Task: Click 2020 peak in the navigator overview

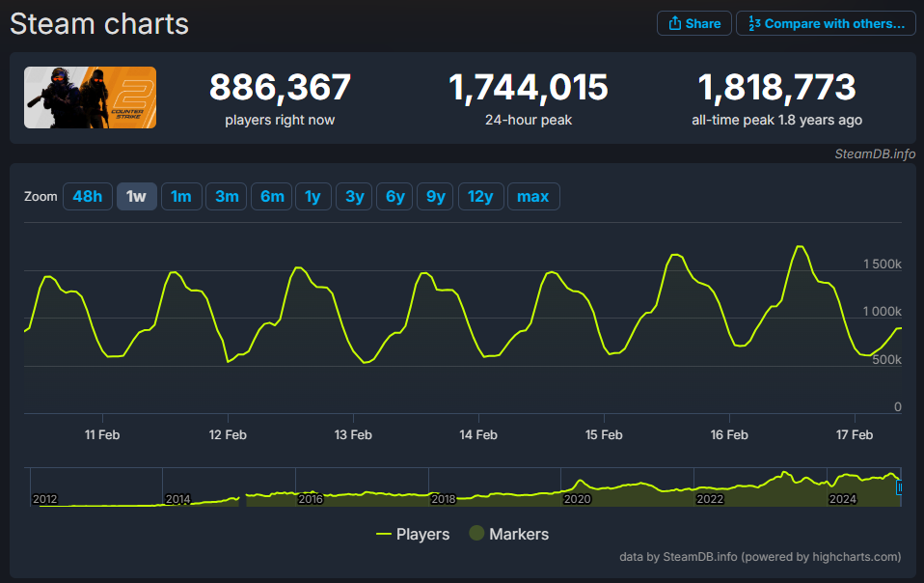Action: 580,483
